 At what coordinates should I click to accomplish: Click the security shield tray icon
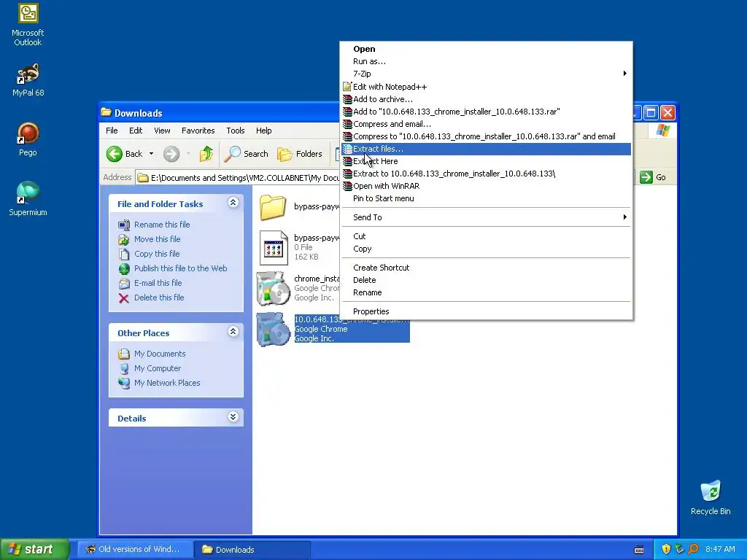tap(666, 549)
